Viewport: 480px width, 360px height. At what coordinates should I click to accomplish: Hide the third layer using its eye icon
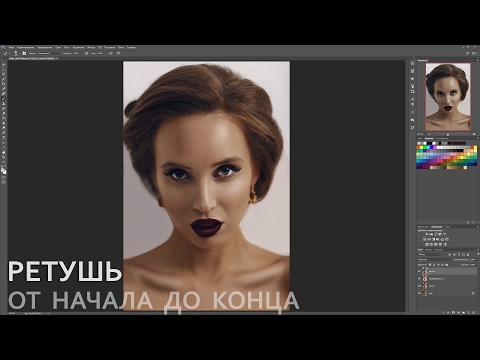point(419,286)
